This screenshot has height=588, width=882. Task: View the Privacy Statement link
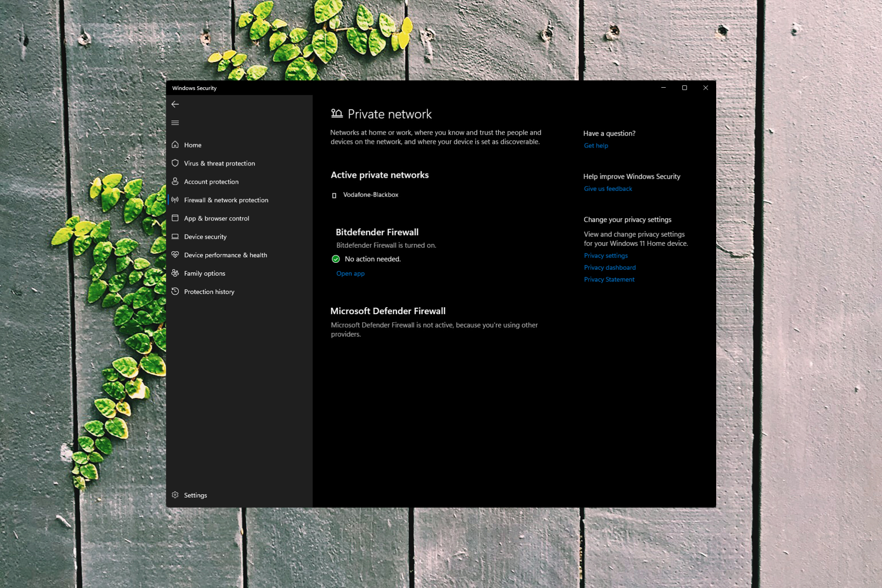click(609, 279)
